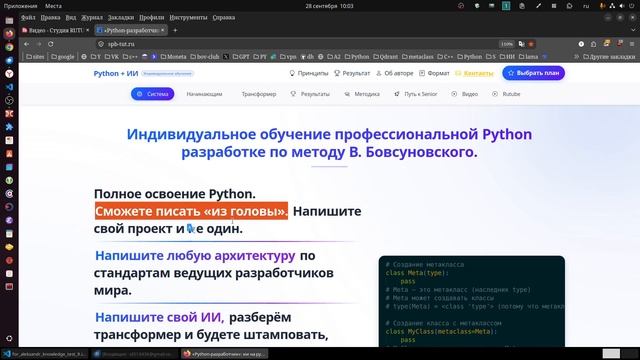Click the red extension toolbar icon

click(620, 44)
